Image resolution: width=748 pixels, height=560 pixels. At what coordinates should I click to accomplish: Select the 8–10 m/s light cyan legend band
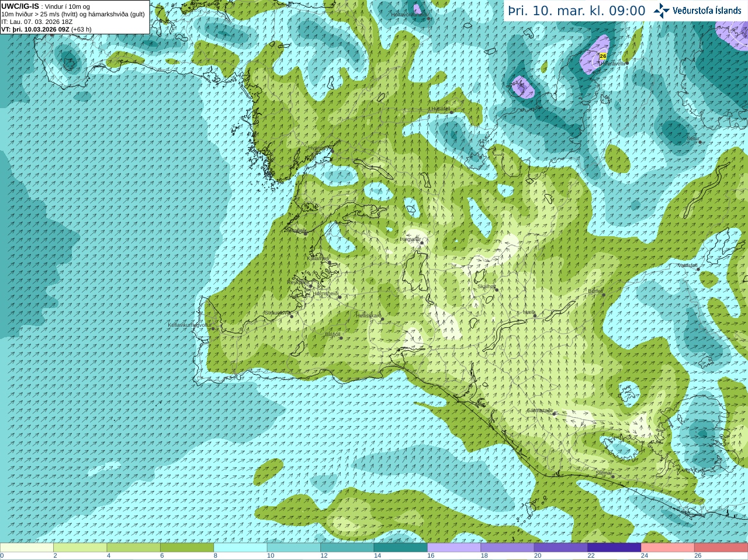click(x=240, y=548)
